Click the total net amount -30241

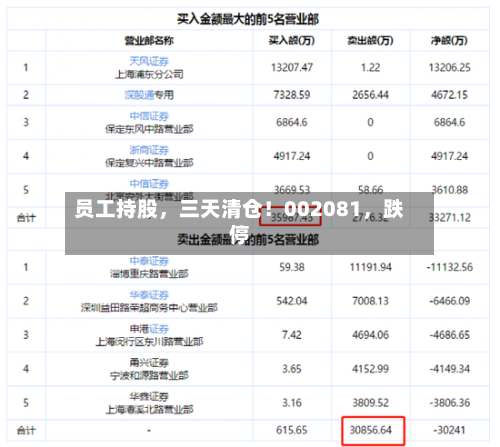click(449, 430)
